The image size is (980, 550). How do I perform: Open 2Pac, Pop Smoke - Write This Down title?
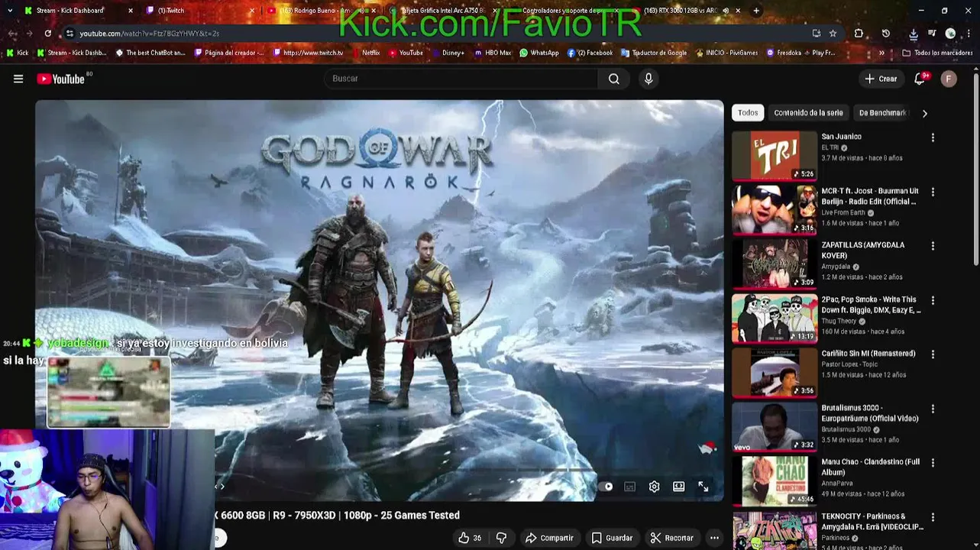point(871,305)
